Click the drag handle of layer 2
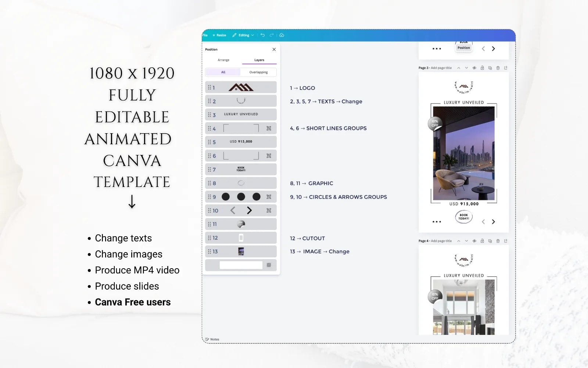The height and width of the screenshot is (368, 588). pyautogui.click(x=209, y=101)
